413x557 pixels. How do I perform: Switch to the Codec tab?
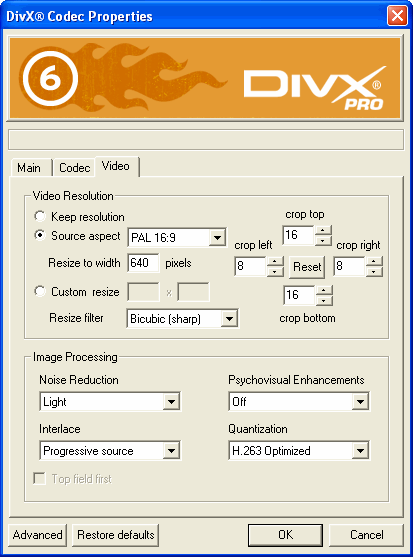[74, 167]
